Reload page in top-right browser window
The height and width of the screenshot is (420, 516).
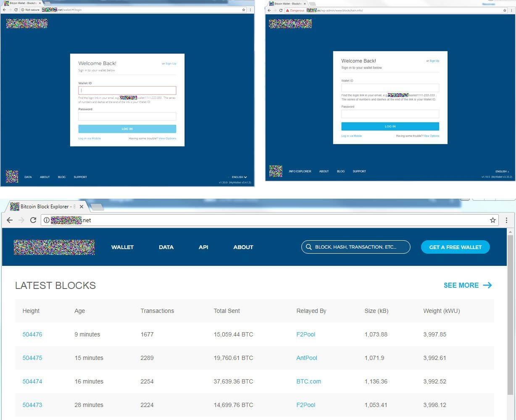pos(281,10)
